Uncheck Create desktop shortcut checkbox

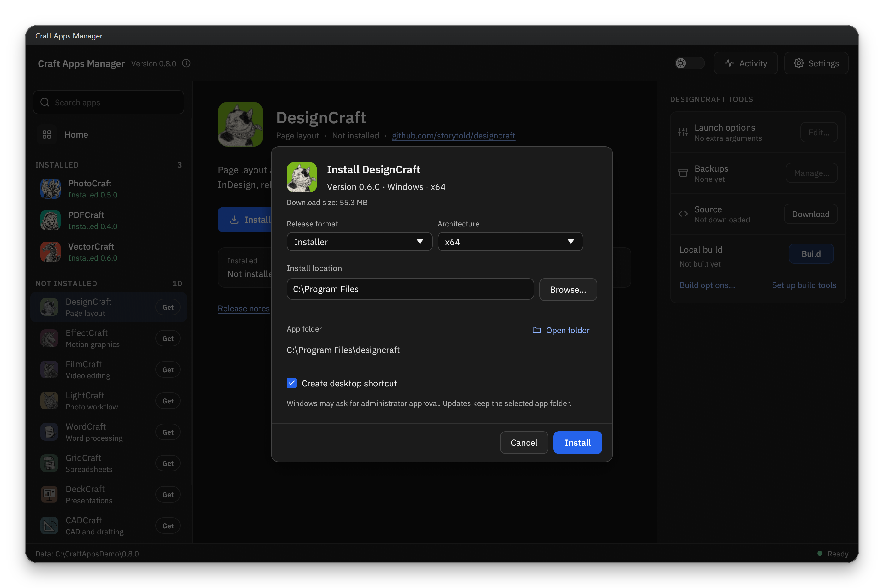(291, 383)
